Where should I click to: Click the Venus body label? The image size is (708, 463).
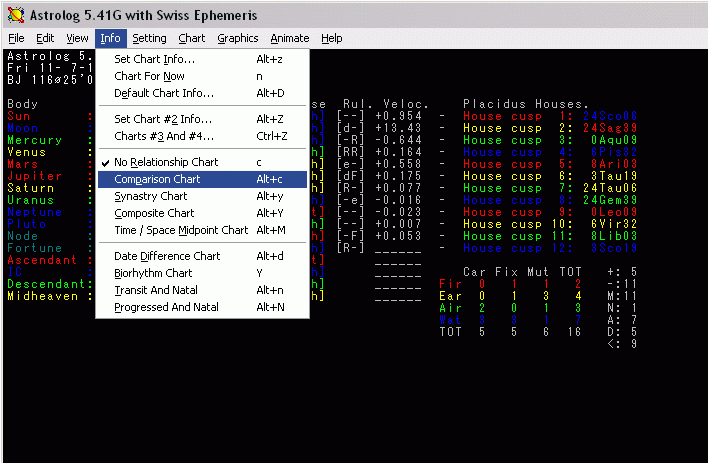[x=26, y=152]
